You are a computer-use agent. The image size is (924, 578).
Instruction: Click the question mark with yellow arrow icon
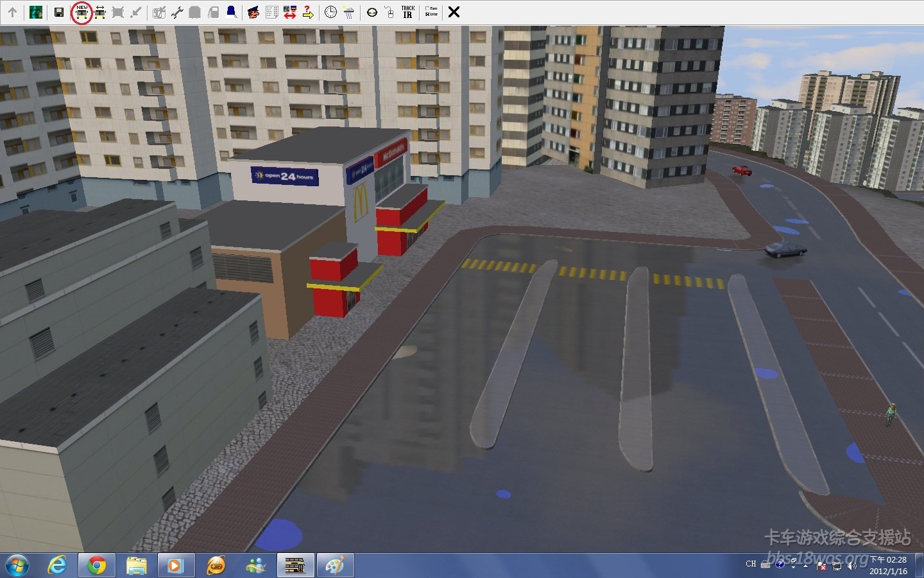(x=308, y=12)
